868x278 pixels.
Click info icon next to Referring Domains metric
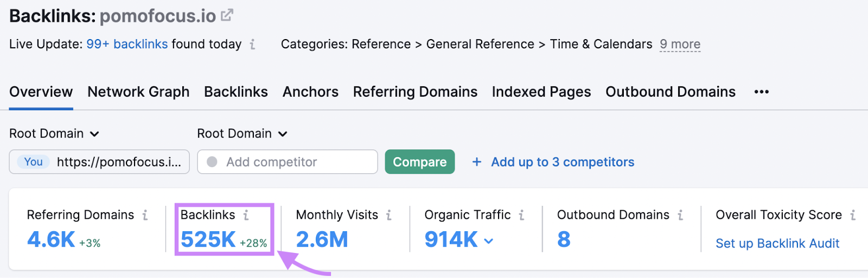pyautogui.click(x=145, y=216)
